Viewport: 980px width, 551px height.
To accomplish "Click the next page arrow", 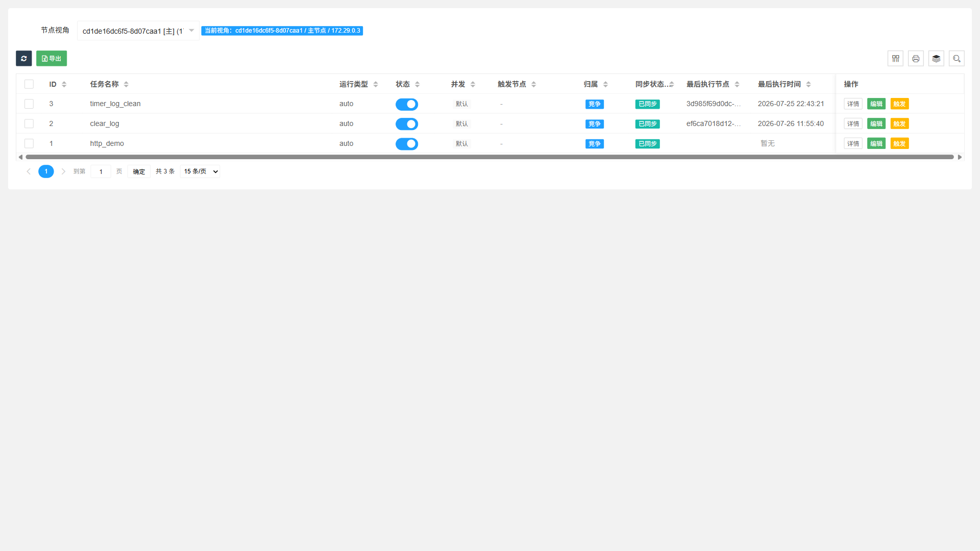I will click(63, 171).
